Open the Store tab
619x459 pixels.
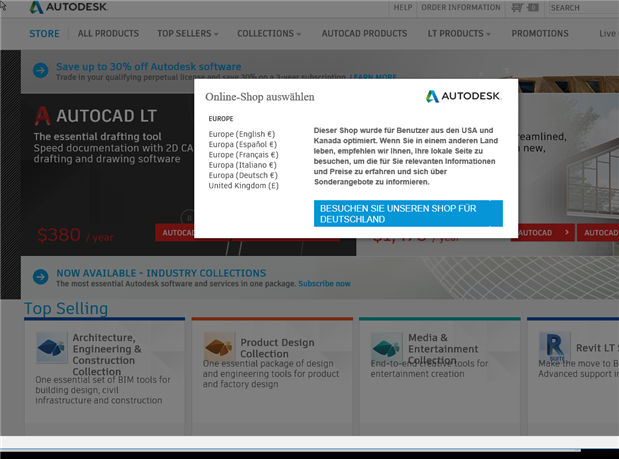44,34
